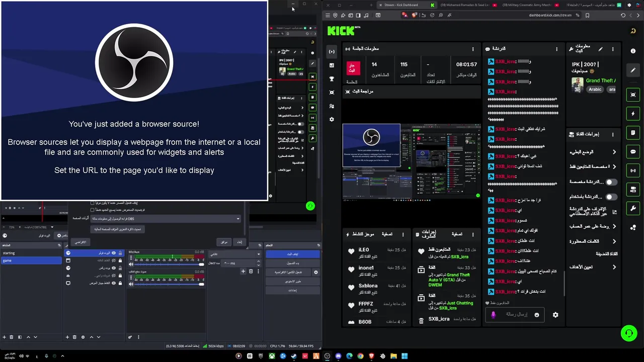Click activity feed تصفية filter button
Screen dimensions: 644x362
tap(387, 234)
